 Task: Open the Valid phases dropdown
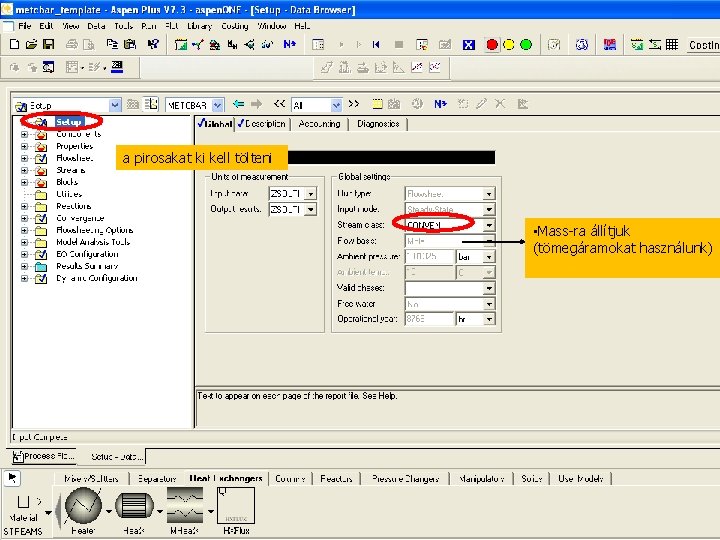[x=489, y=288]
